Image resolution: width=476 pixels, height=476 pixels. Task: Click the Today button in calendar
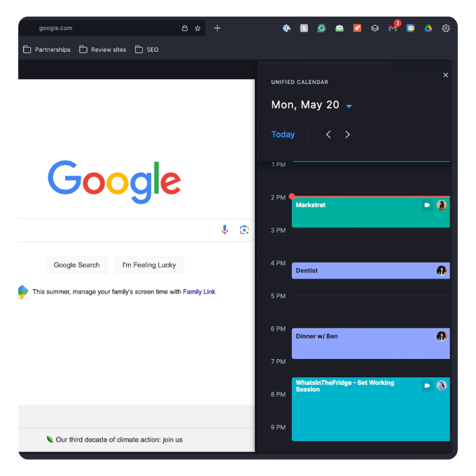click(x=283, y=134)
